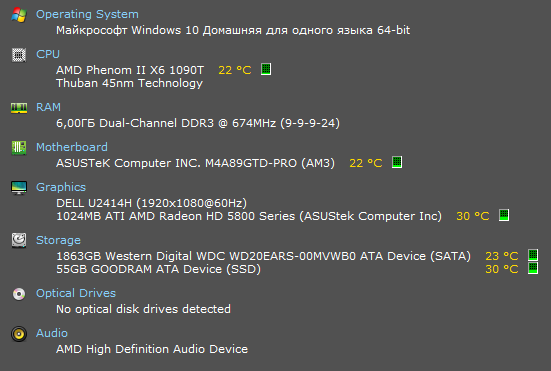The image size is (551, 371).
Task: Click the GOODRAM SSD temperature icon
Action: pos(533,268)
